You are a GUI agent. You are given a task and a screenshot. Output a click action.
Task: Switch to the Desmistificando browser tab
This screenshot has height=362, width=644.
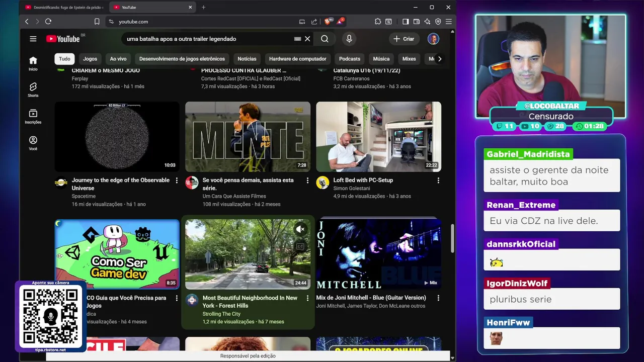click(64, 7)
